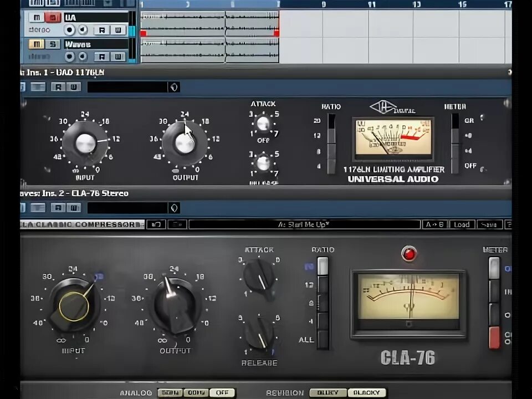Click the UAD 1176LN Input knob
The height and width of the screenshot is (399, 532).
[85, 143]
